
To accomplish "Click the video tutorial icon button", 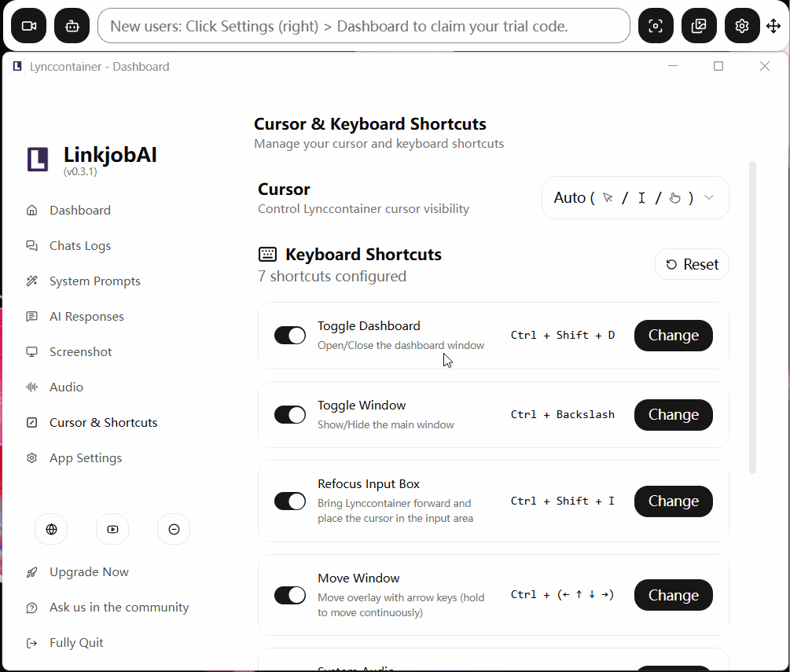I will (113, 529).
